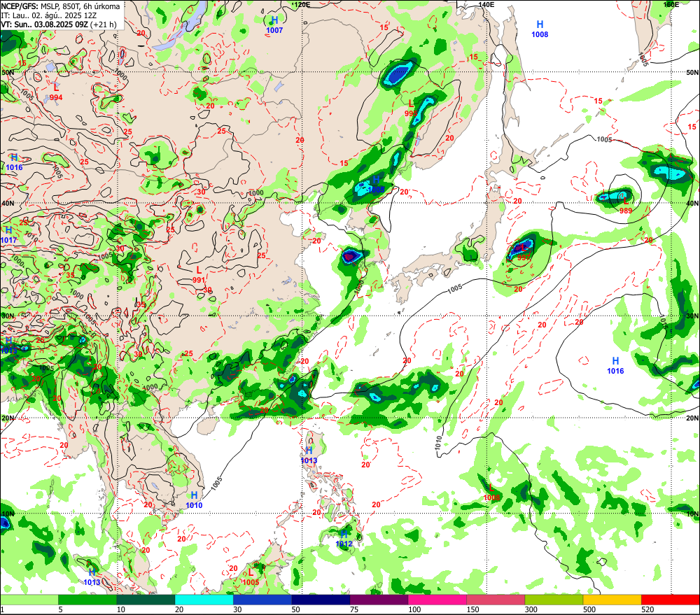
Task: Click the 'L 989' low pressure label
Action: pyautogui.click(x=626, y=206)
